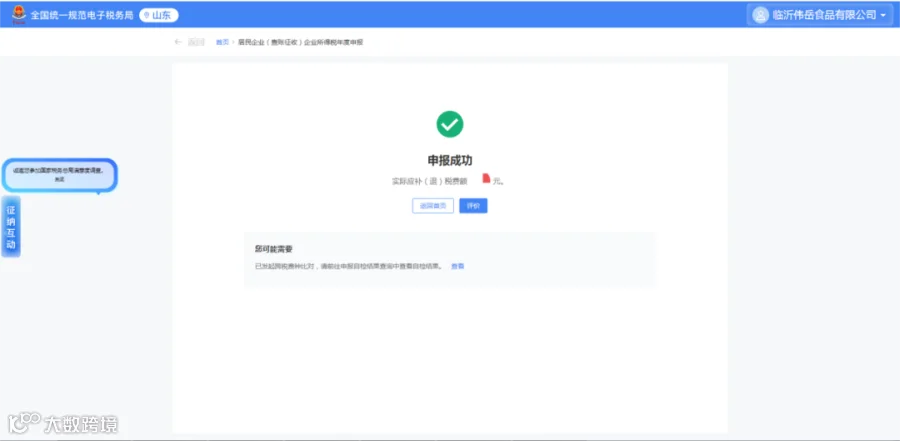900x441 pixels.
Task: Open the 查看 link for self-check results
Action: point(457,266)
